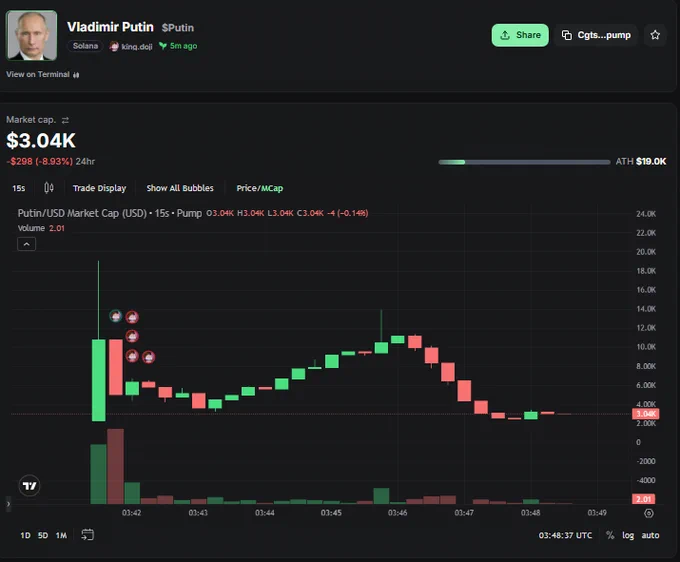Click the solitary middle red trade bubble
Screen dimensions: 680x562
click(132, 336)
